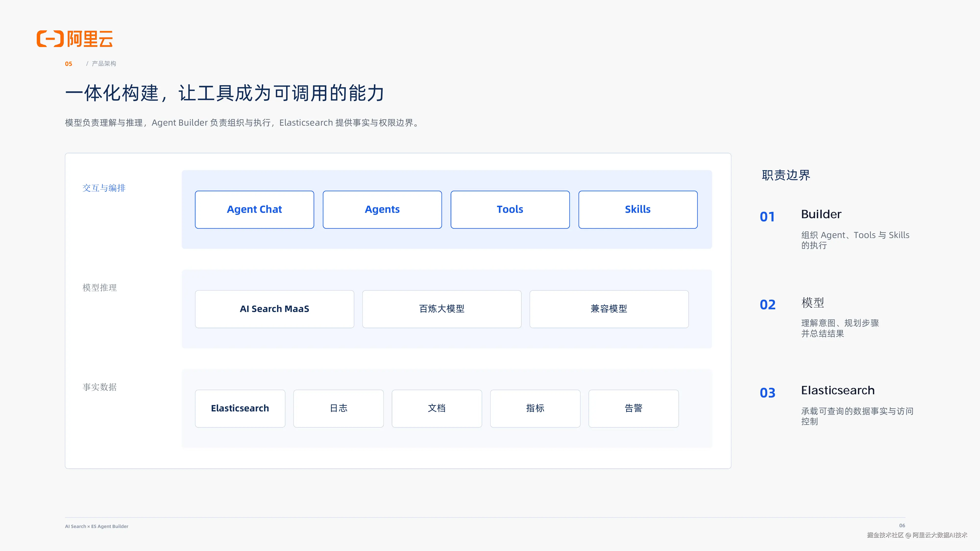Click the 模型推理 layer label
The height and width of the screenshot is (551, 980).
point(100,287)
